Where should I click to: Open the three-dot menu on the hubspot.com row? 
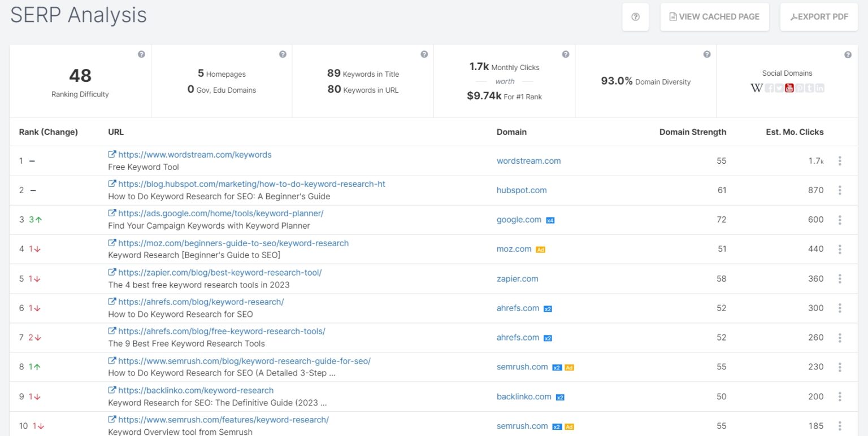pyautogui.click(x=840, y=190)
